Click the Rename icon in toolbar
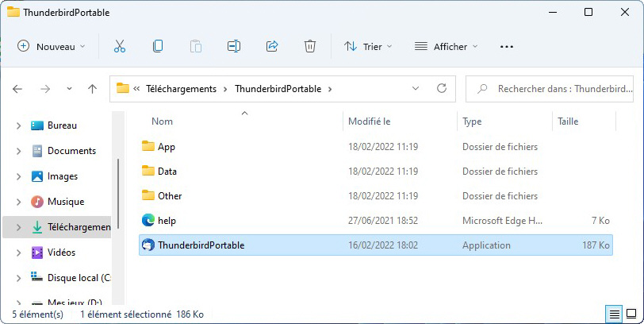644x324 pixels. click(x=234, y=46)
